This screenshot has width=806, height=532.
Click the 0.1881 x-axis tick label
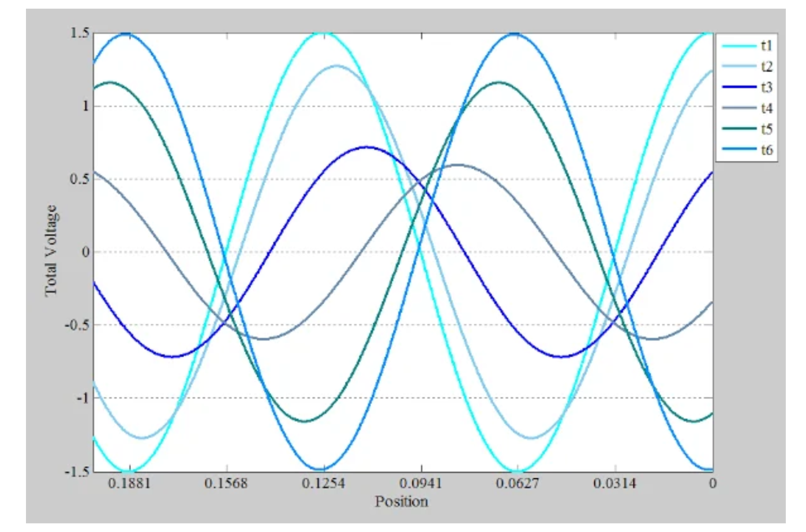pos(129,484)
